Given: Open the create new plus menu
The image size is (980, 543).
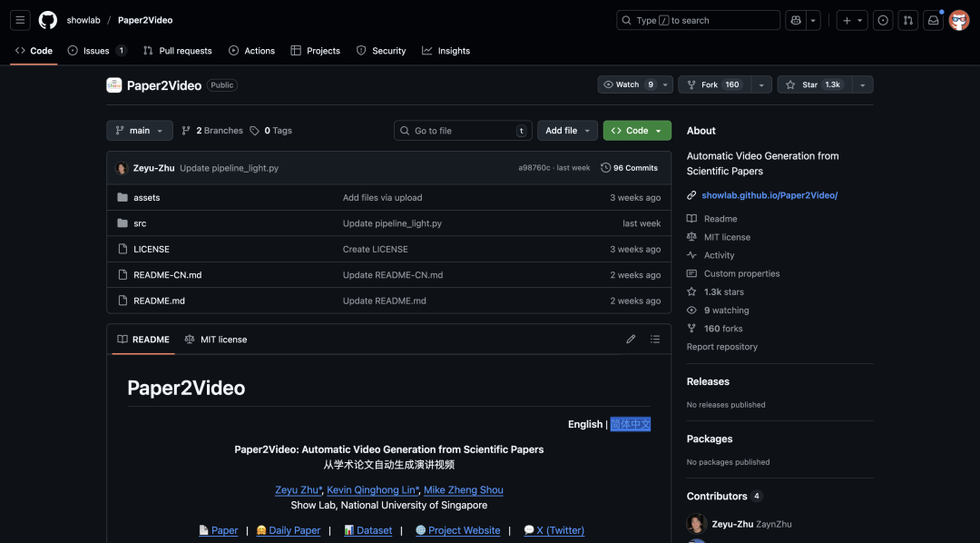Looking at the screenshot, I should pyautogui.click(x=852, y=20).
